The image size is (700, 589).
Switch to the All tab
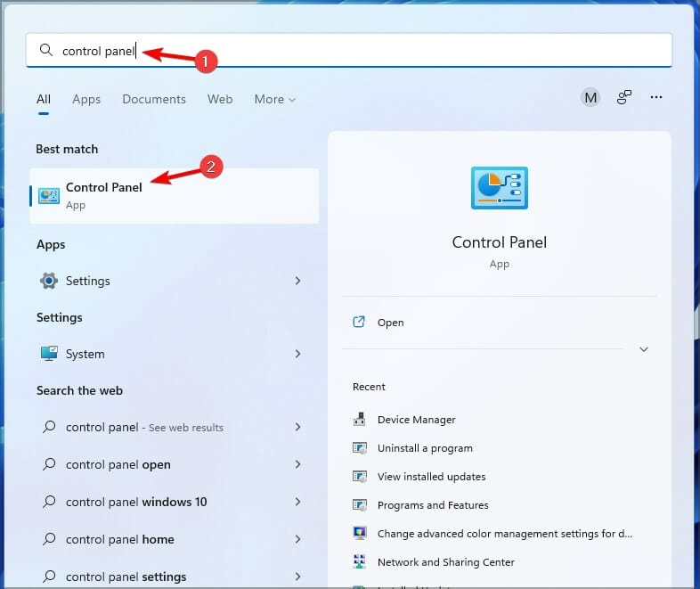[x=44, y=99]
